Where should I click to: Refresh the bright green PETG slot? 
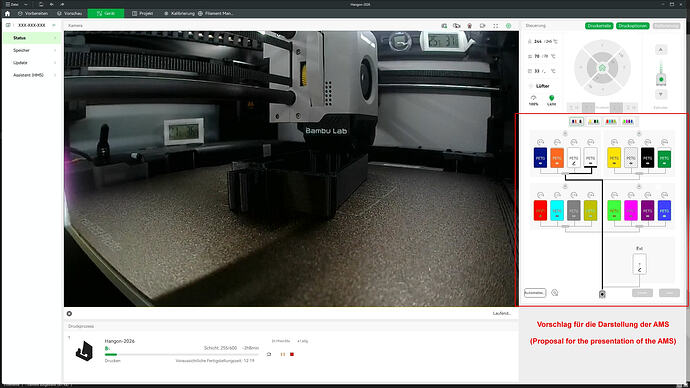pos(614,195)
